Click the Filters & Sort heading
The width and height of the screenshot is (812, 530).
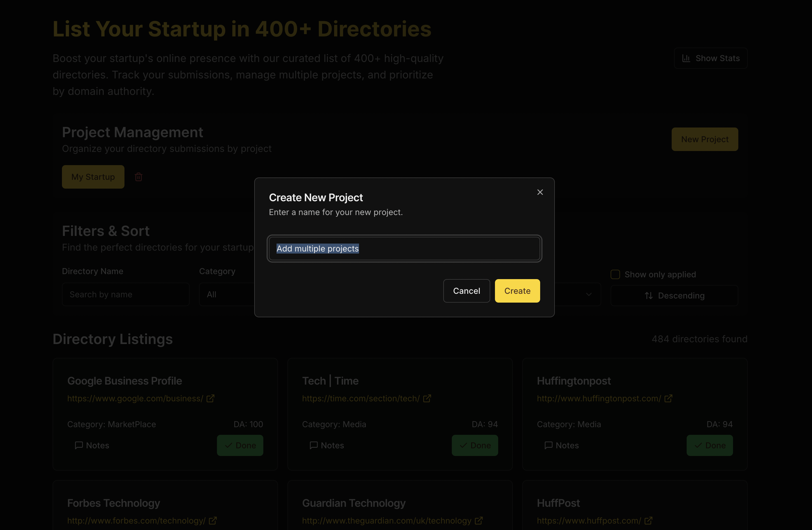[x=106, y=231]
